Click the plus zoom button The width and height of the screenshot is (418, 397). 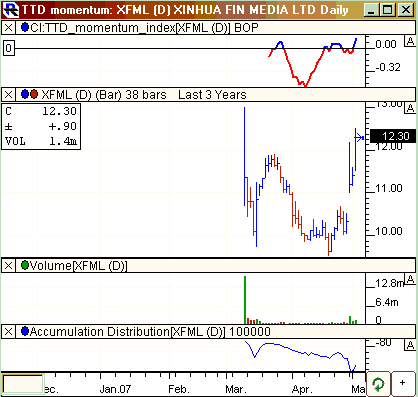(403, 383)
